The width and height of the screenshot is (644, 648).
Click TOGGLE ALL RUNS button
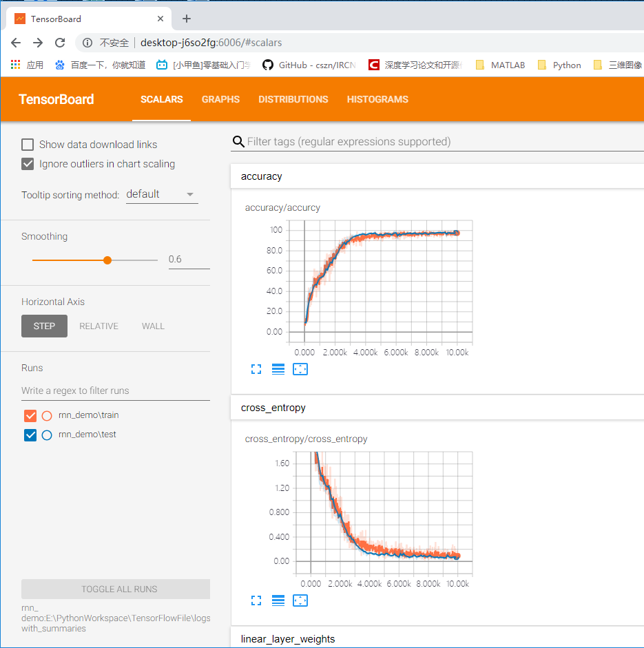116,589
